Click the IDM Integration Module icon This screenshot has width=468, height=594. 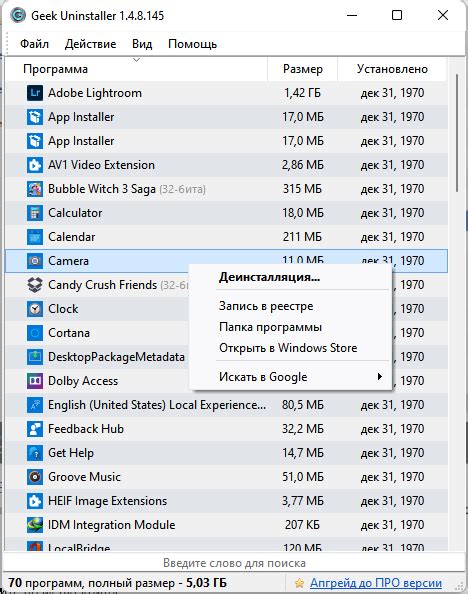[x=35, y=525]
